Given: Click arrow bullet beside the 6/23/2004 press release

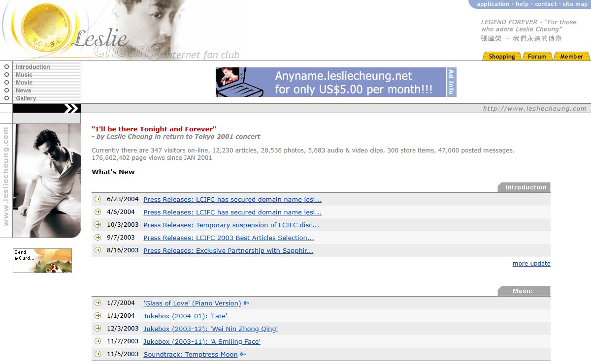Looking at the screenshot, I should click(x=98, y=199).
